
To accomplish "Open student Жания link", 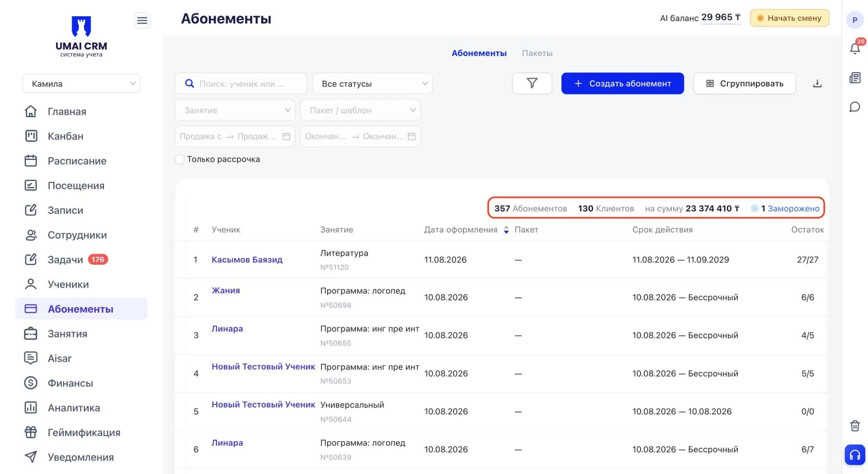I will point(226,291).
